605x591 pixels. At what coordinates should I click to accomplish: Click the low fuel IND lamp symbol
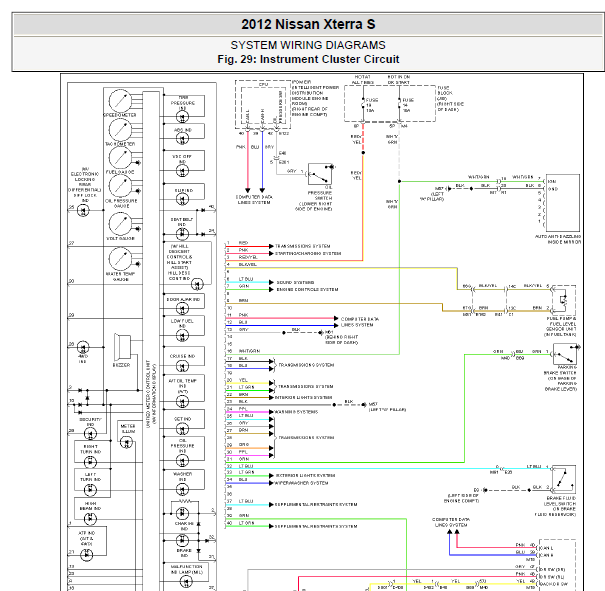[x=183, y=335]
